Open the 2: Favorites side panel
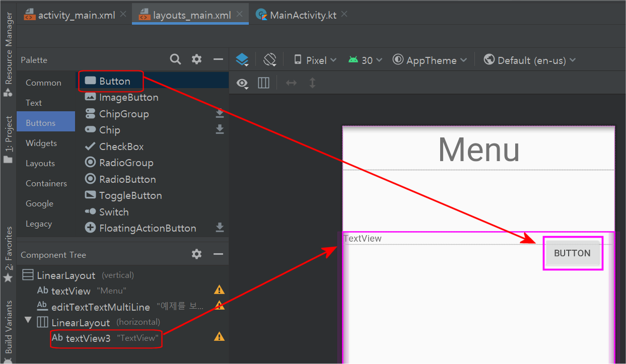Screen dimensions: 626x364 pyautogui.click(x=9, y=255)
